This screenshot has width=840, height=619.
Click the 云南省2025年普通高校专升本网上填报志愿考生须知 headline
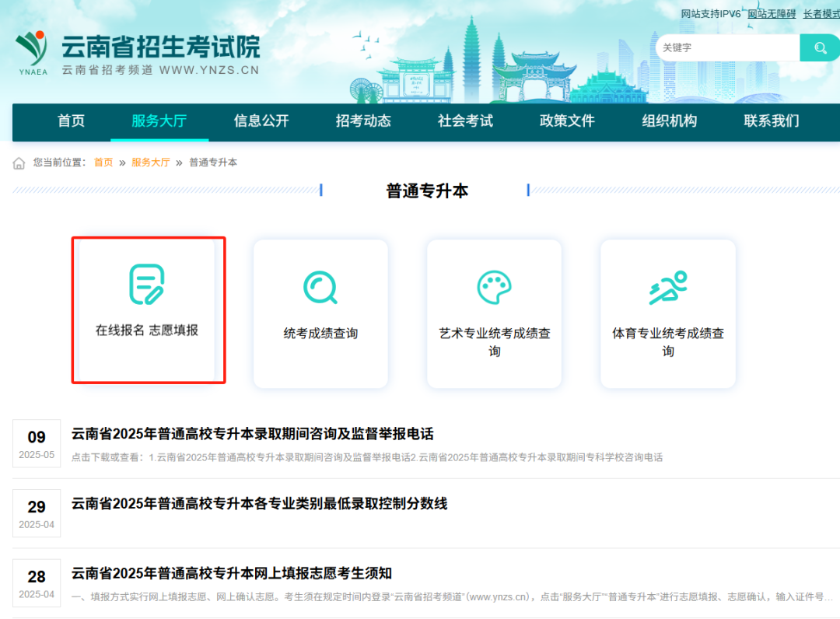[x=234, y=573]
